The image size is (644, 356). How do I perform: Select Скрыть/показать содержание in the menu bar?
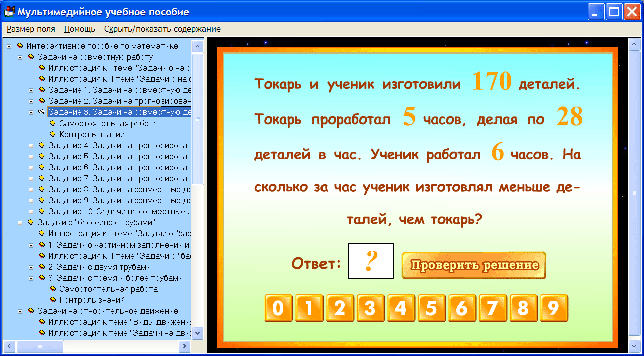[162, 29]
